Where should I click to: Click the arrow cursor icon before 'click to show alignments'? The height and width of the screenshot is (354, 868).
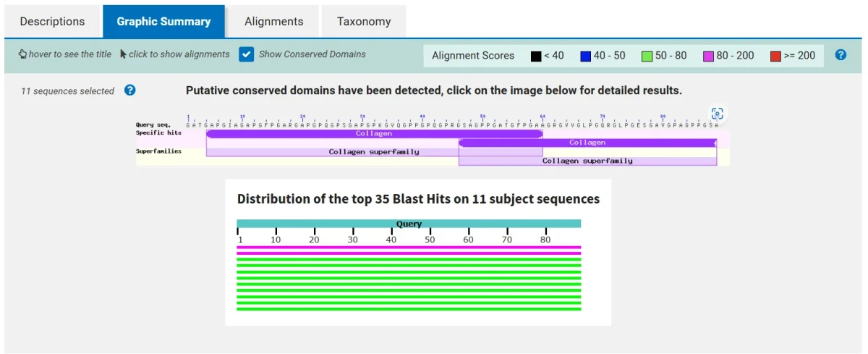(x=123, y=54)
